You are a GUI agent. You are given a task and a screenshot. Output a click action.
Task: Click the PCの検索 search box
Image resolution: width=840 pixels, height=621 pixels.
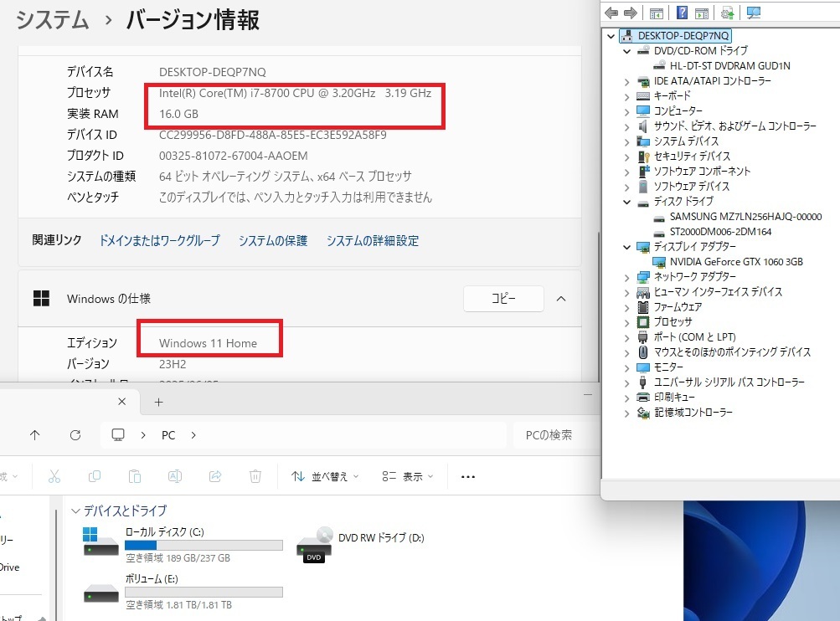tap(555, 435)
